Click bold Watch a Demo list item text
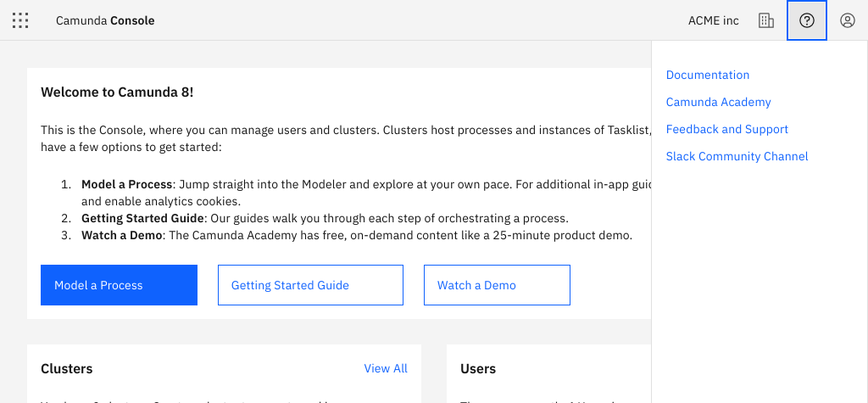The height and width of the screenshot is (403, 868). [x=121, y=235]
